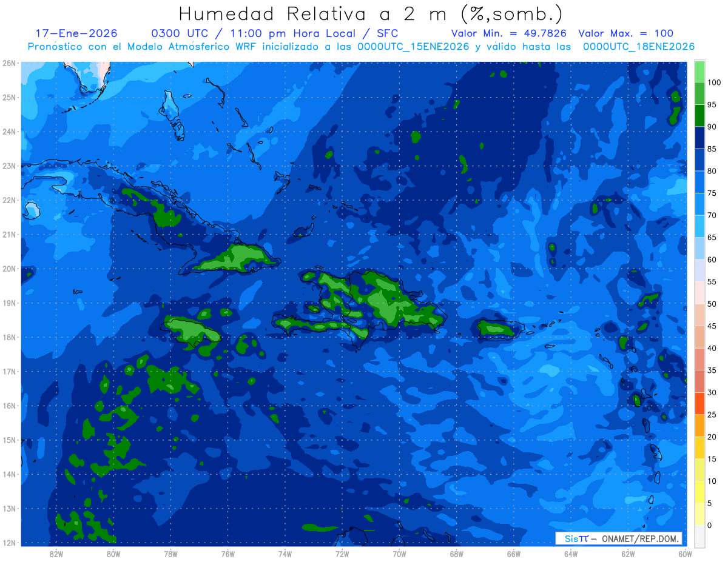Pick the pale yellow swatch between 0 and 5
728x562 pixels.
tap(699, 514)
